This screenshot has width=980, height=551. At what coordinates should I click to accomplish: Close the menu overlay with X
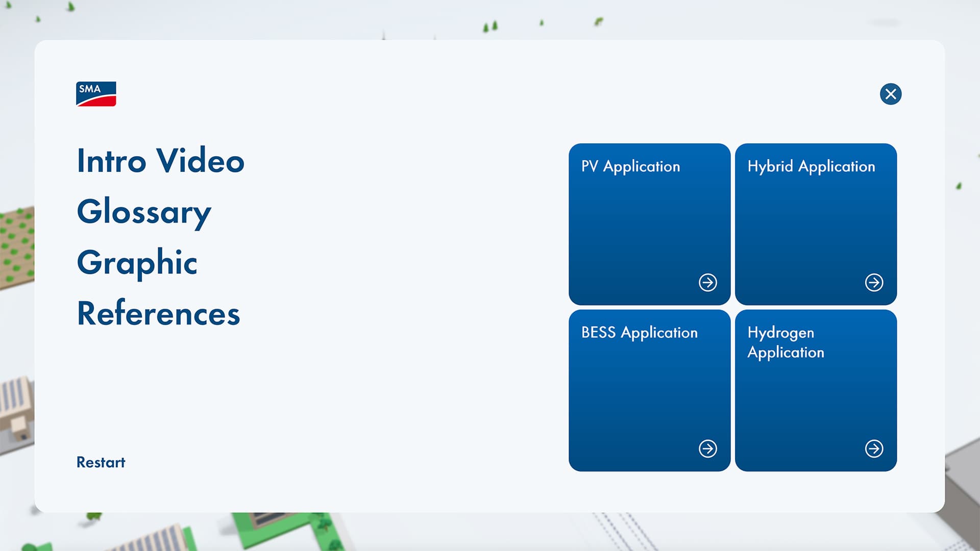[x=891, y=94]
